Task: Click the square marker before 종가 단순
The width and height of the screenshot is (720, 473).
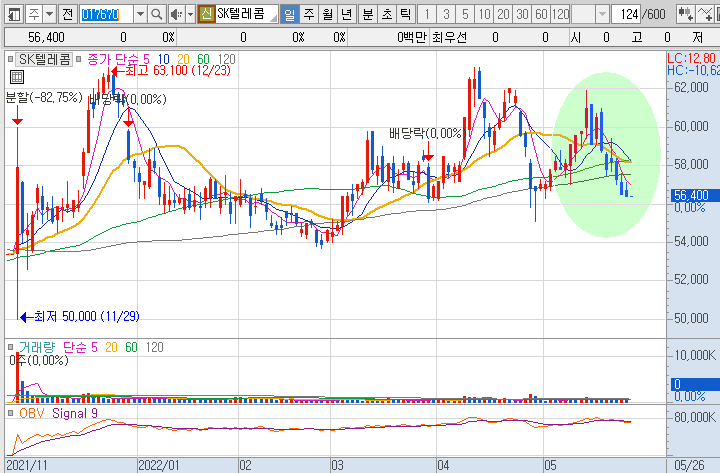Action: click(79, 59)
